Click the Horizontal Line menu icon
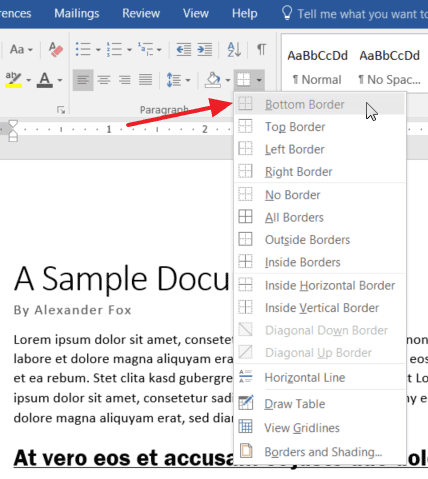 246,377
